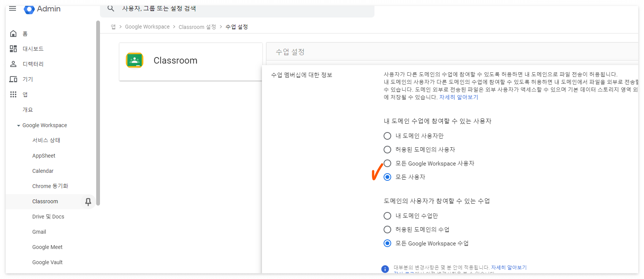The height and width of the screenshot is (279, 644).
Task: Open 'Chrome 동기화' in the sidebar
Action: (x=50, y=186)
